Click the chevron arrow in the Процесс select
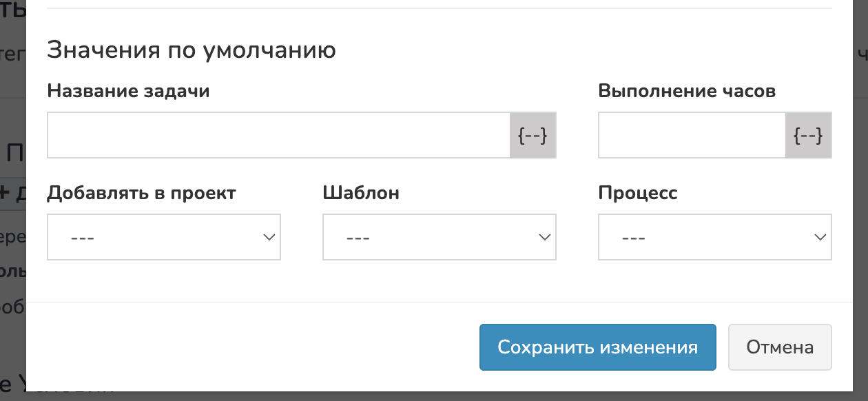 (820, 237)
